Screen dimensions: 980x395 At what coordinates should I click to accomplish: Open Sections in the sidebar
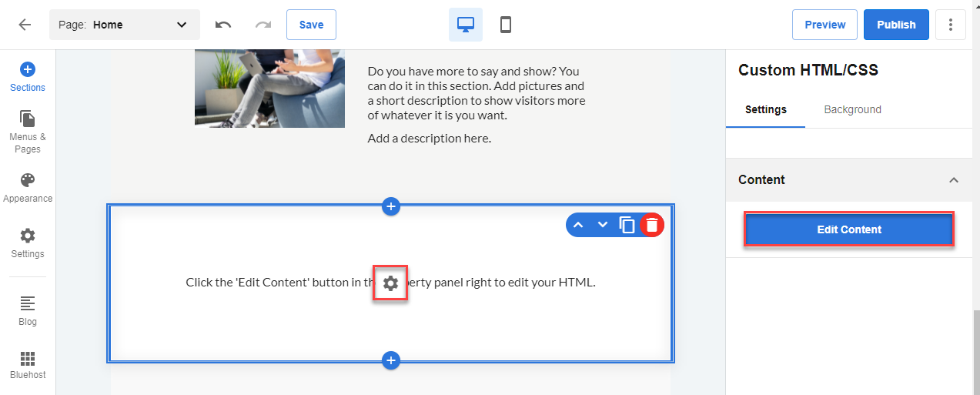tap(28, 77)
